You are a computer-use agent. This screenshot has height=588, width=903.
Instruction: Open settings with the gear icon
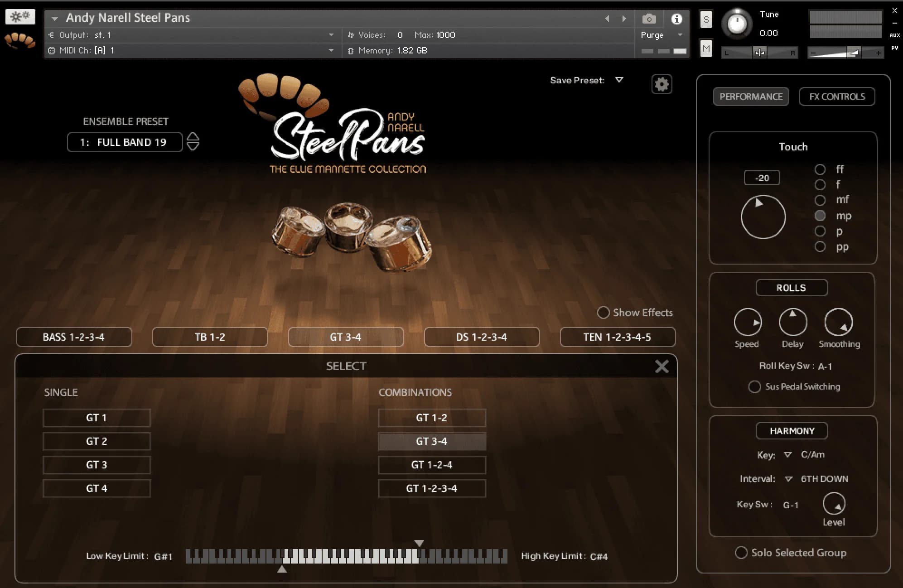click(x=662, y=84)
